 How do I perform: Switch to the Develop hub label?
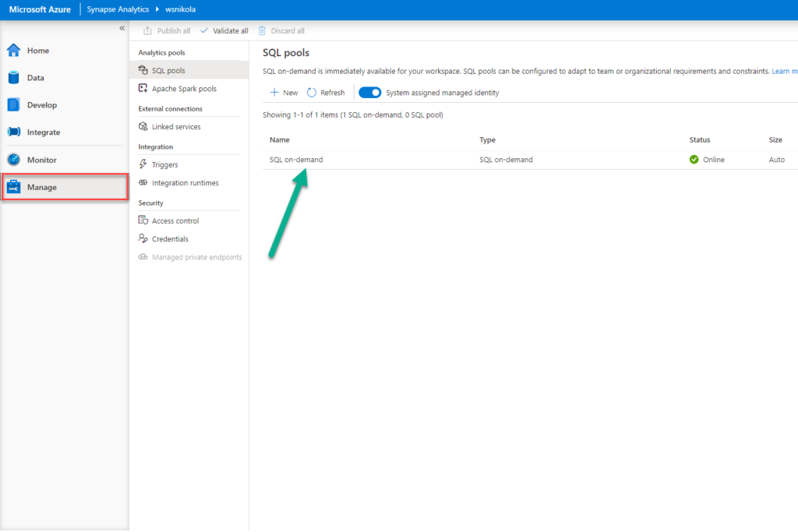point(42,105)
